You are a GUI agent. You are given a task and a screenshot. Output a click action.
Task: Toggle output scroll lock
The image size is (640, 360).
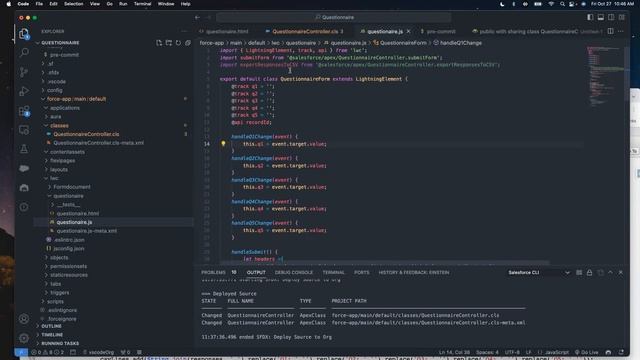pyautogui.click(x=589, y=272)
